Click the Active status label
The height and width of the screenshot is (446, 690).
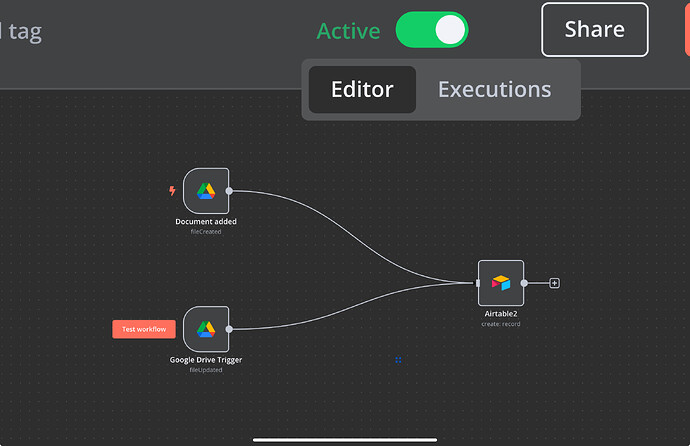(x=349, y=31)
